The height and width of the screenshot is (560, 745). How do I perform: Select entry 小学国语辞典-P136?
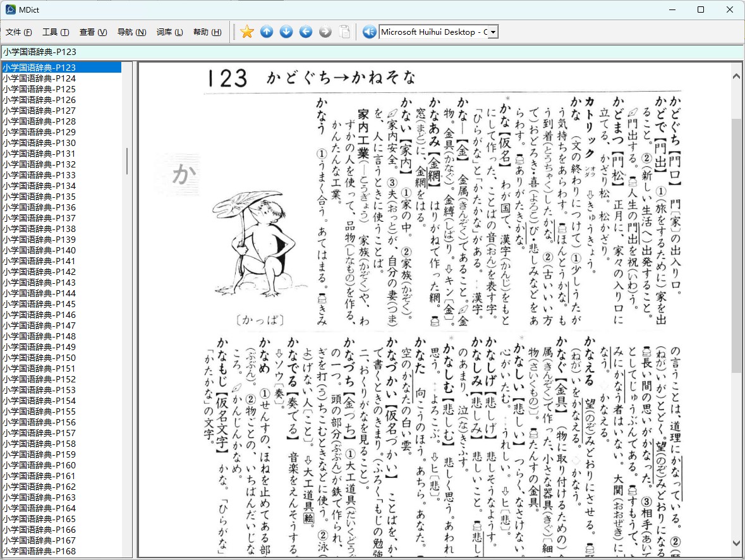(x=61, y=207)
